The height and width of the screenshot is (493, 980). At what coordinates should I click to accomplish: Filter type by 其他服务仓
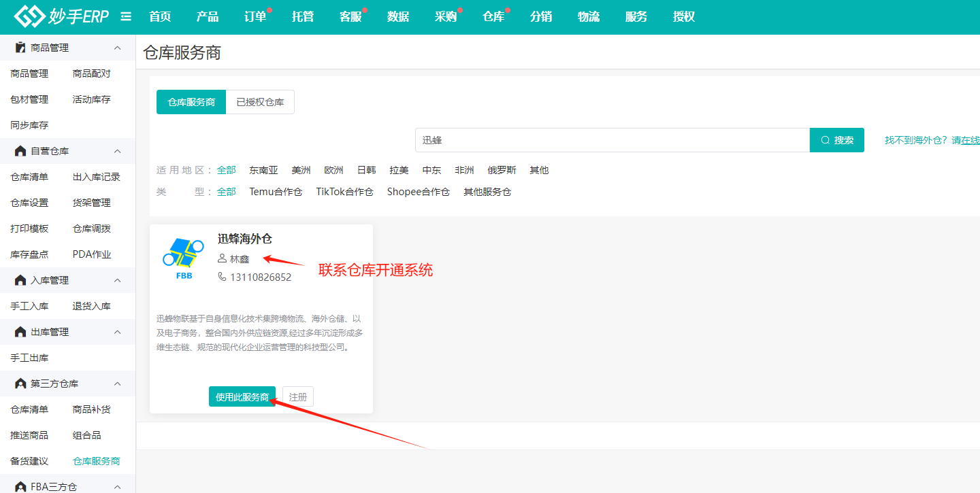tap(487, 192)
